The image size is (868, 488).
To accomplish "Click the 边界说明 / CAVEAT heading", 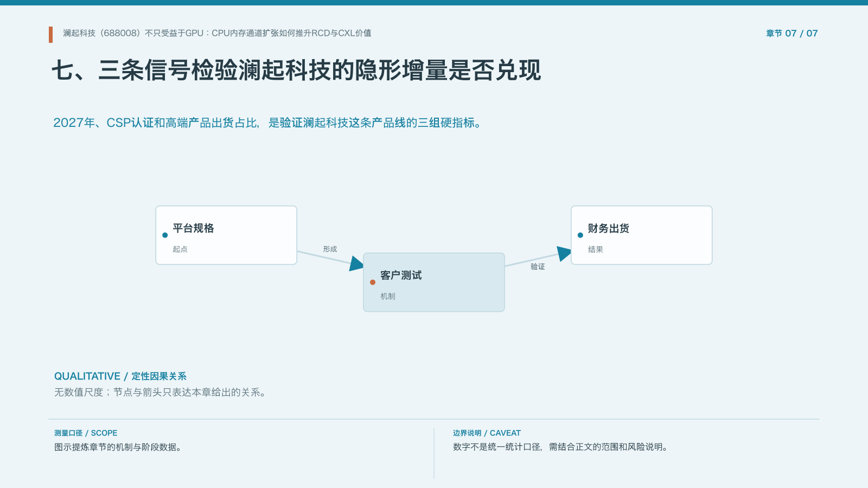I will [487, 433].
